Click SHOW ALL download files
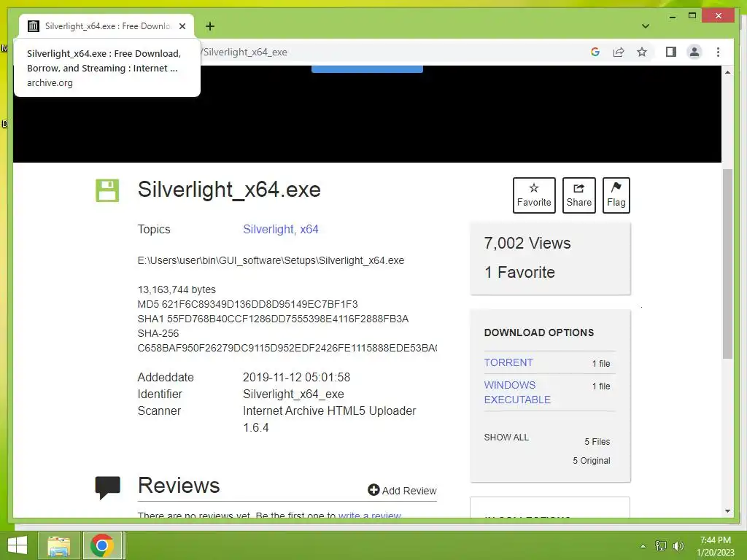 (x=506, y=437)
